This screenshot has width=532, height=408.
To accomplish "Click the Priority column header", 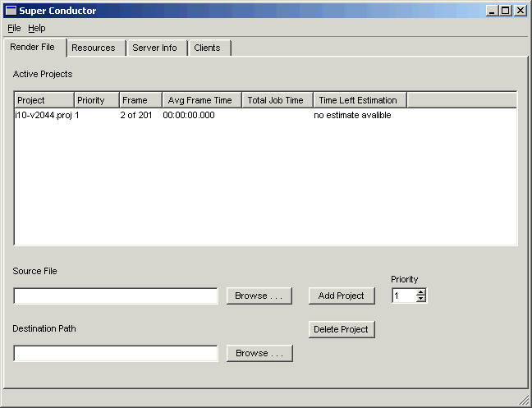I will pos(97,100).
